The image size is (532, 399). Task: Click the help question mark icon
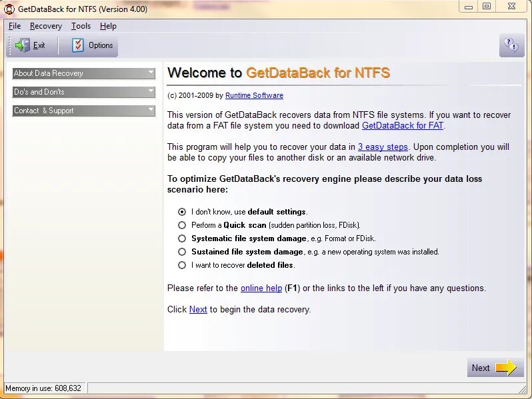pos(511,45)
